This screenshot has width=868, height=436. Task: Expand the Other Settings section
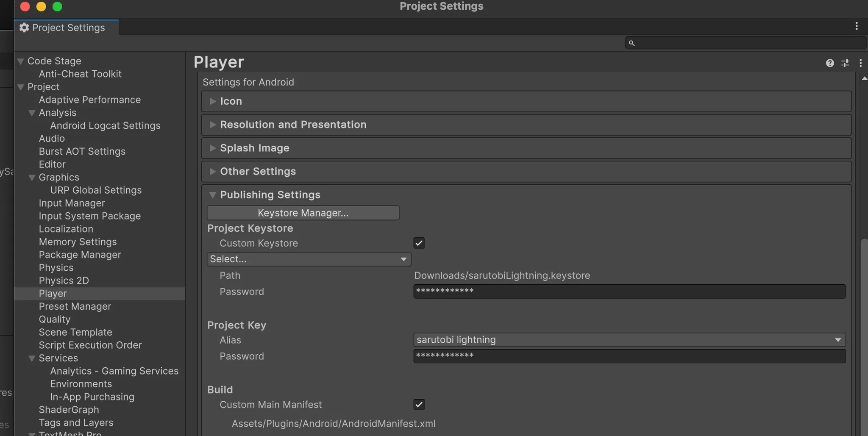pos(526,171)
